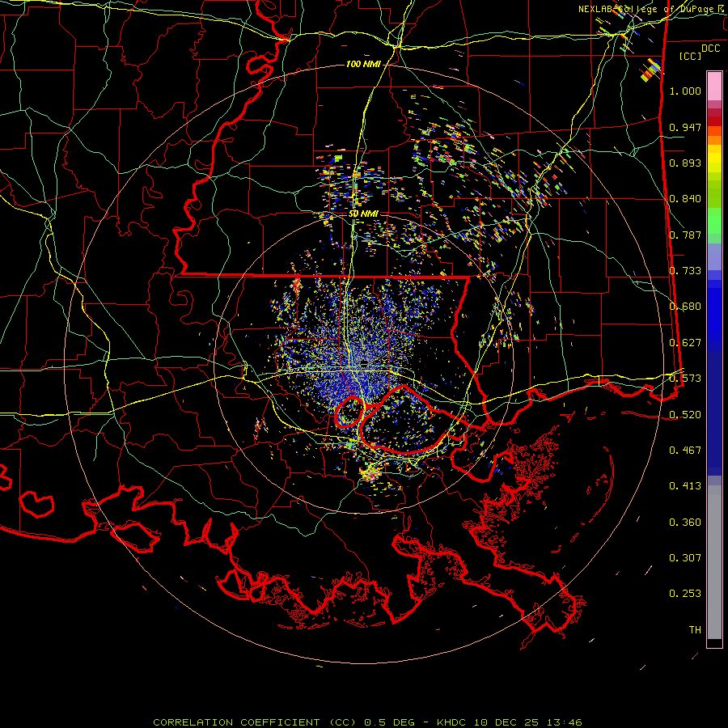728x728 pixels.
Task: Select the 0.733 scale label
Action: tap(685, 271)
